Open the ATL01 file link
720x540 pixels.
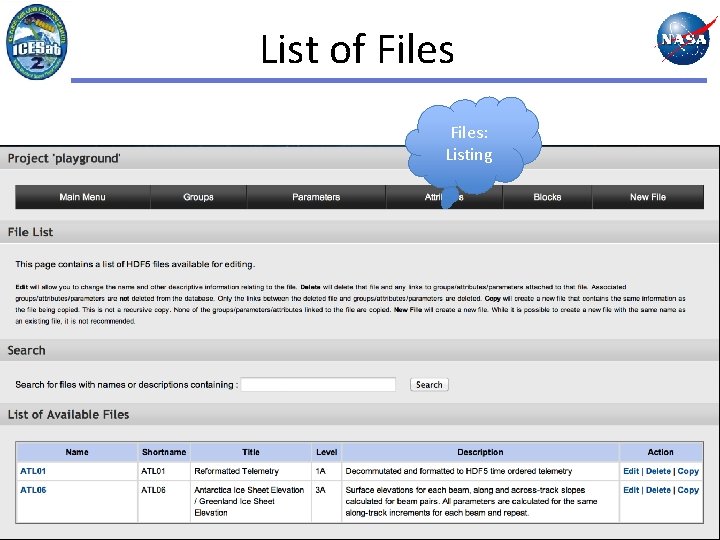pyautogui.click(x=33, y=471)
